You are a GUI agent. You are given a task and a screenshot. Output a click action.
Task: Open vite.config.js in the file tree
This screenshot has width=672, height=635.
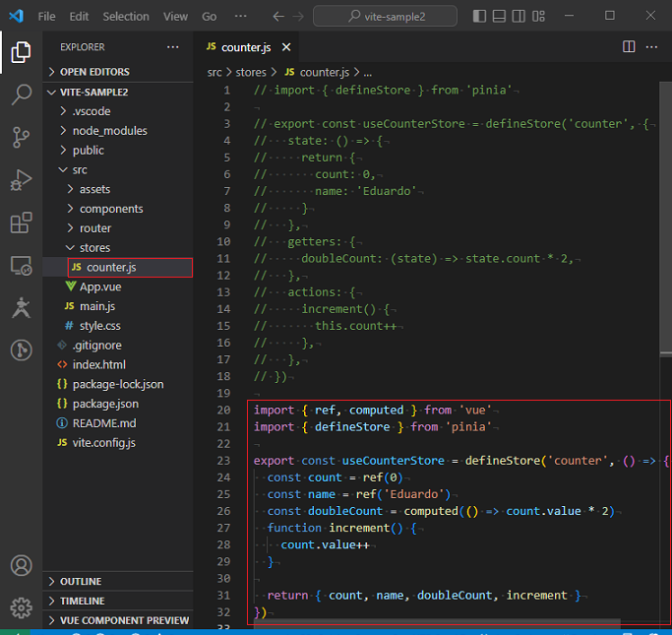(118, 443)
